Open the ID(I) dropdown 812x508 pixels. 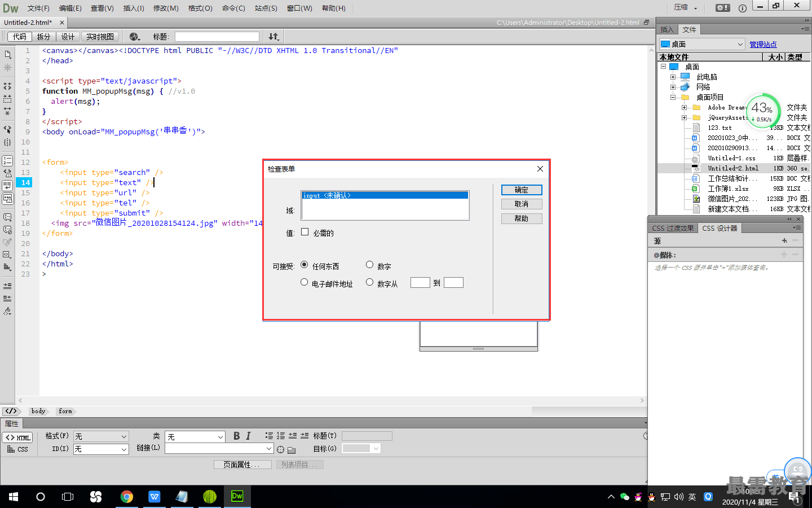click(101, 449)
